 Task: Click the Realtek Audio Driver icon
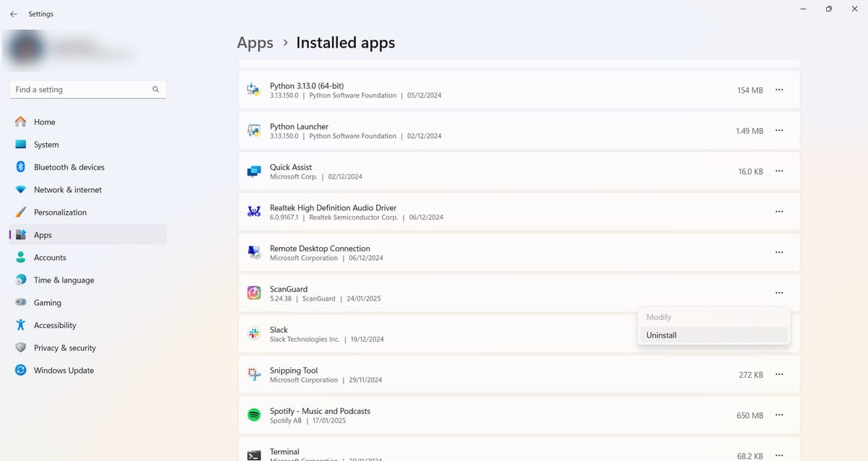point(254,212)
